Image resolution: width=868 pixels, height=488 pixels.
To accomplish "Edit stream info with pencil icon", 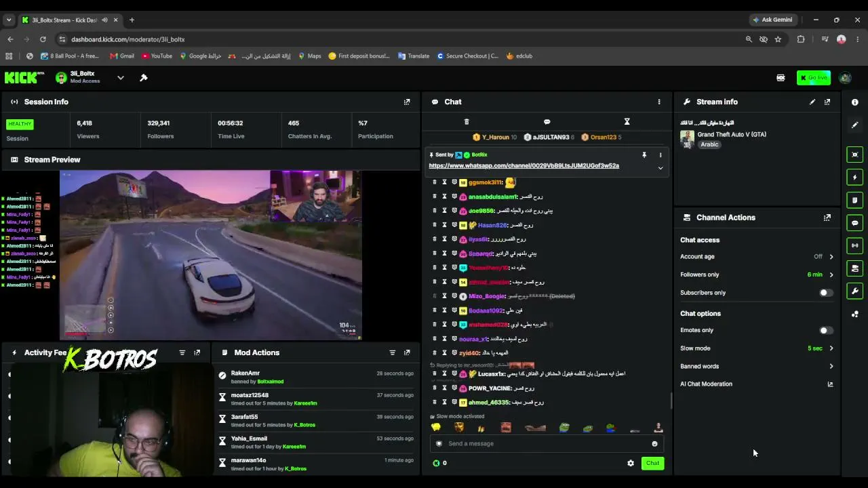I will (x=812, y=102).
